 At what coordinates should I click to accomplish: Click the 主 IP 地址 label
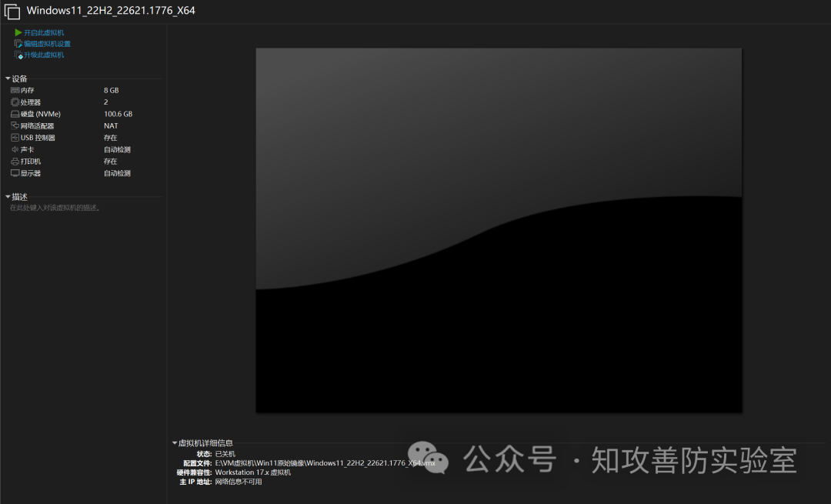click(195, 482)
